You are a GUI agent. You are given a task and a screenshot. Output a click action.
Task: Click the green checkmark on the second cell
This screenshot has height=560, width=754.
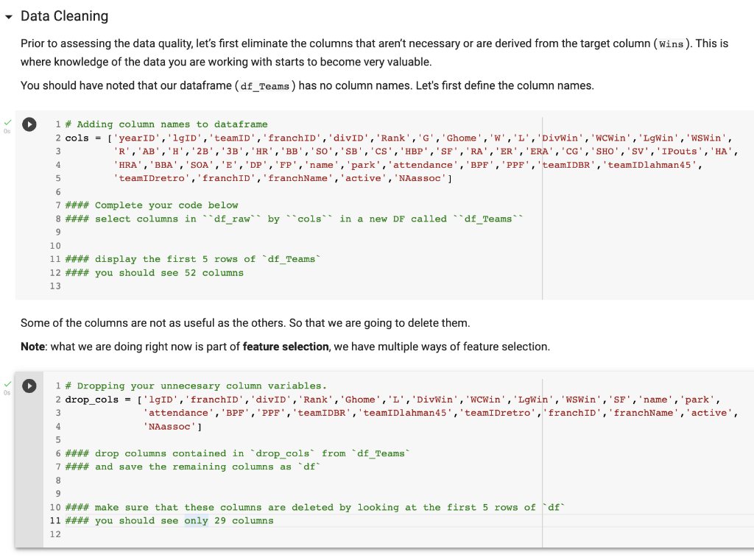[7, 384]
